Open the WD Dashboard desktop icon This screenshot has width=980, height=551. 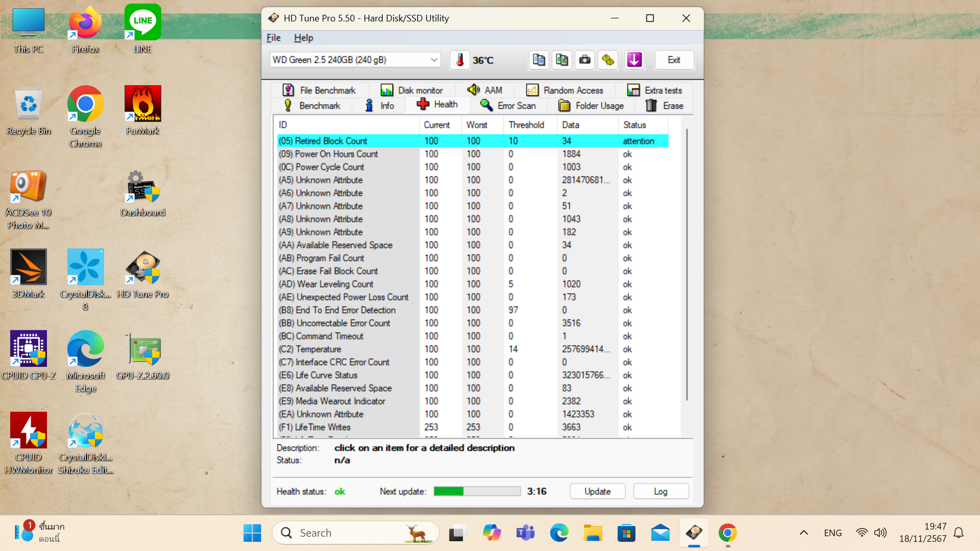pos(143,193)
